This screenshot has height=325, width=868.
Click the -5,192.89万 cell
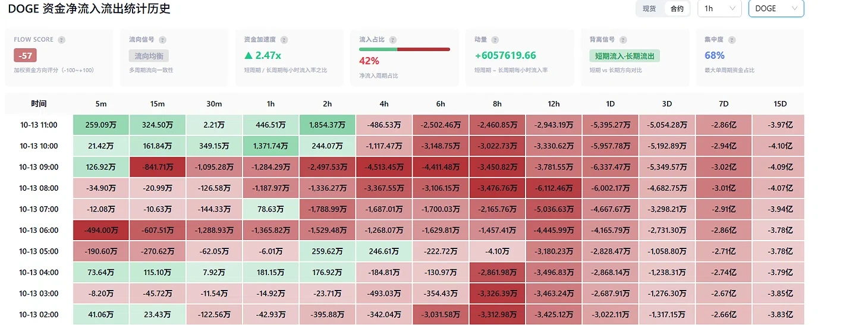coord(667,146)
